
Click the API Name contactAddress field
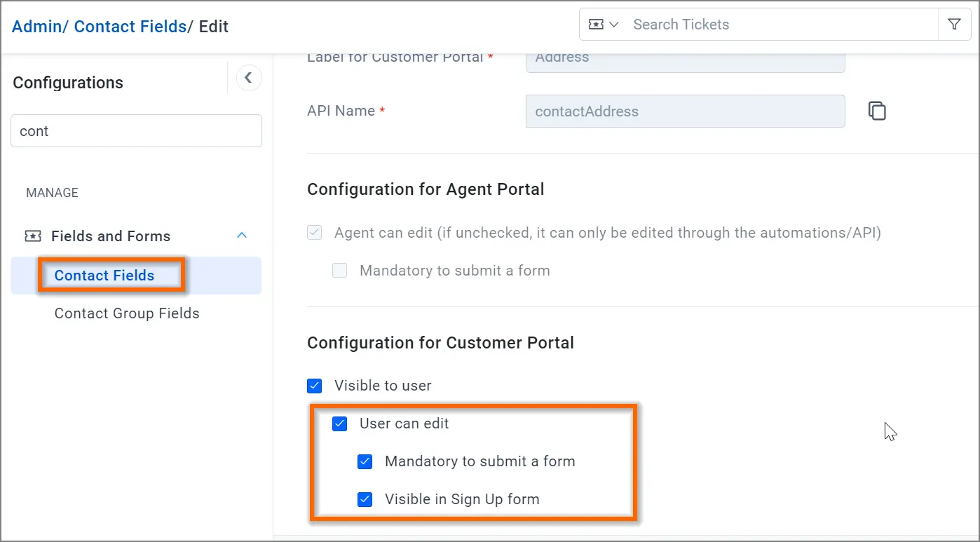tap(685, 111)
